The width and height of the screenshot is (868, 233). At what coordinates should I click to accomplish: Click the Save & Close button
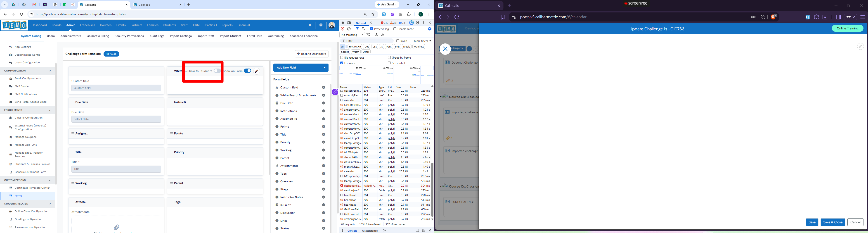point(833,222)
